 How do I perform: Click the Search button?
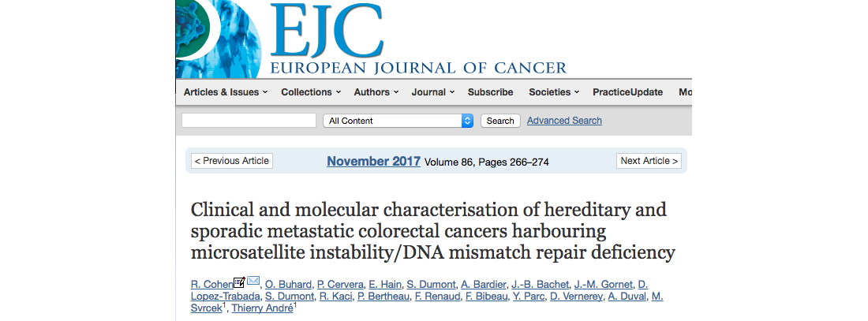point(500,121)
